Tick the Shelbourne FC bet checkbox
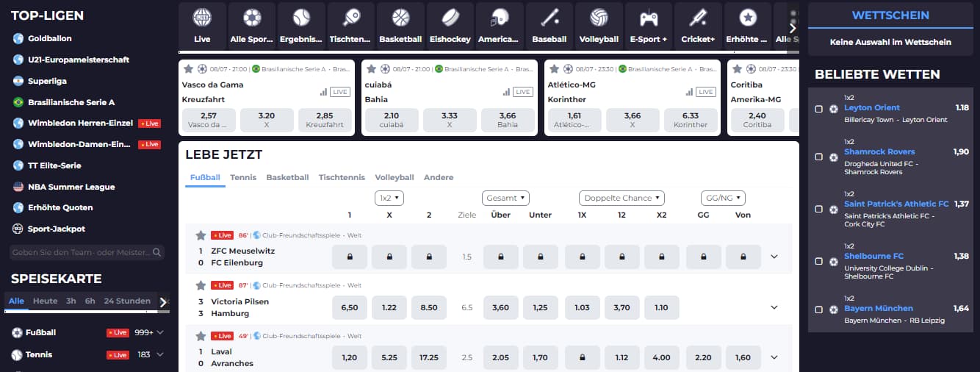Screen dimensions: 980x372 coord(819,262)
